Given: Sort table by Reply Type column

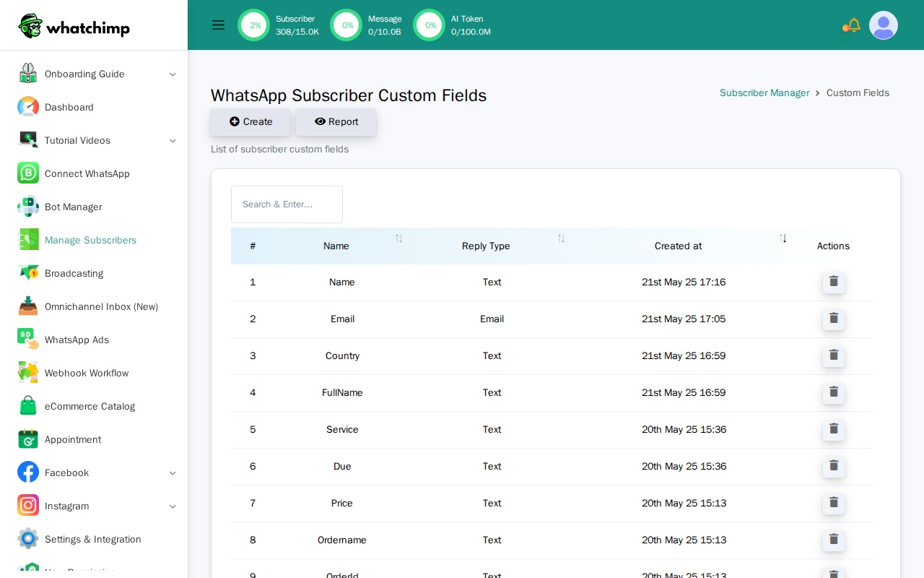Looking at the screenshot, I should [561, 238].
